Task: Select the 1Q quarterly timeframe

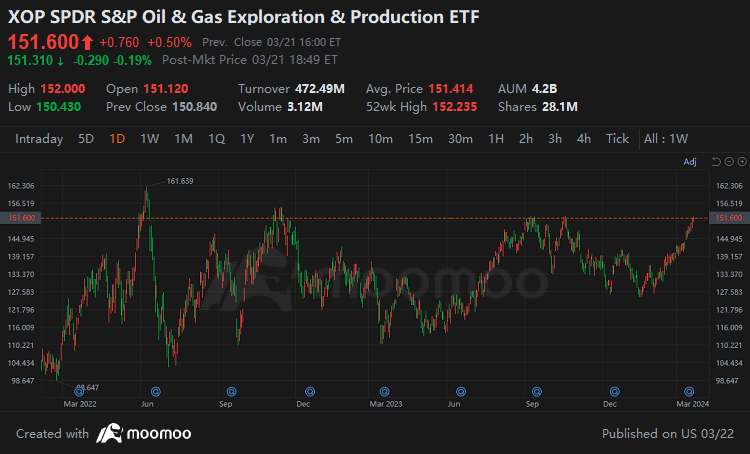Action: [216, 139]
